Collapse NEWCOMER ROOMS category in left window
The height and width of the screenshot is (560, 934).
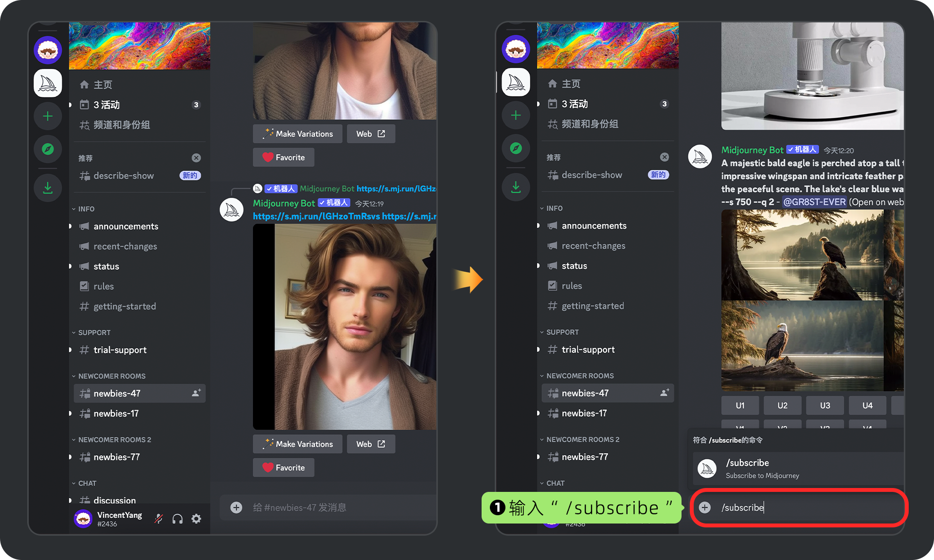[x=108, y=376]
